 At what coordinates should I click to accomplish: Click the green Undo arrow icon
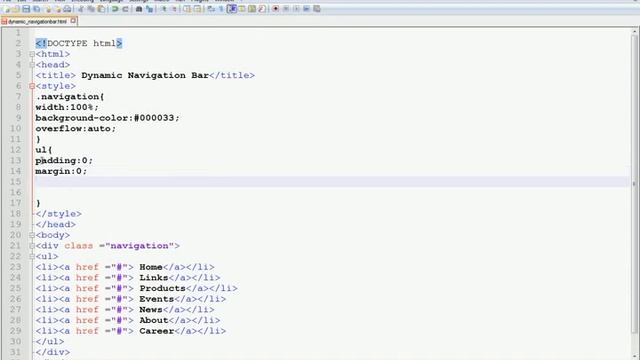pyautogui.click(x=114, y=9)
